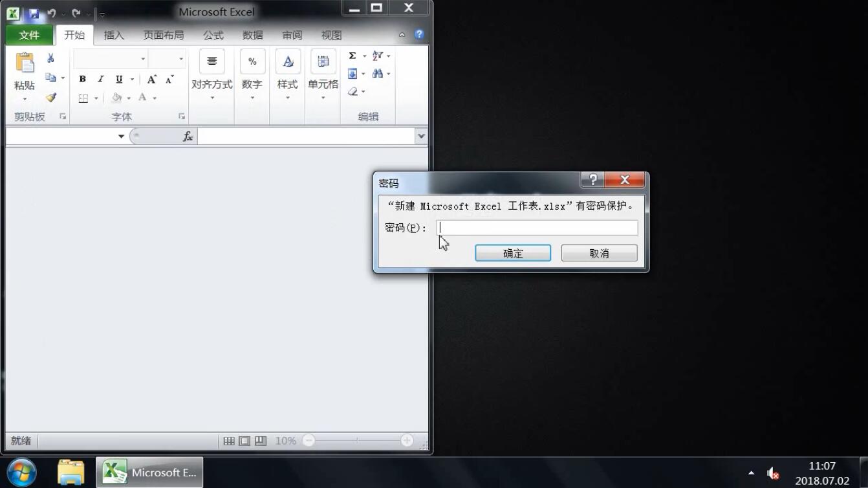The width and height of the screenshot is (868, 488).
Task: Open the 对齐方式 group button
Action: (x=212, y=76)
